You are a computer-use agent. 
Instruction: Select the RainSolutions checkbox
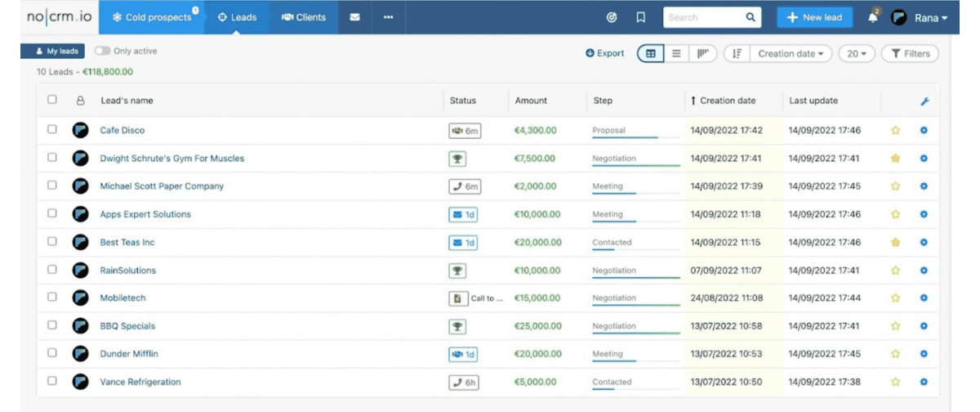coord(52,269)
